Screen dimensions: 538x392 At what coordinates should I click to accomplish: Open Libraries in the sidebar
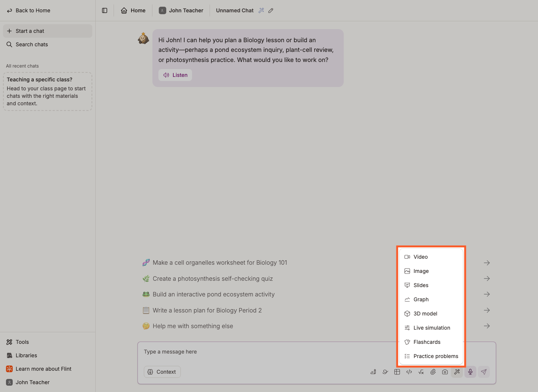(47, 355)
